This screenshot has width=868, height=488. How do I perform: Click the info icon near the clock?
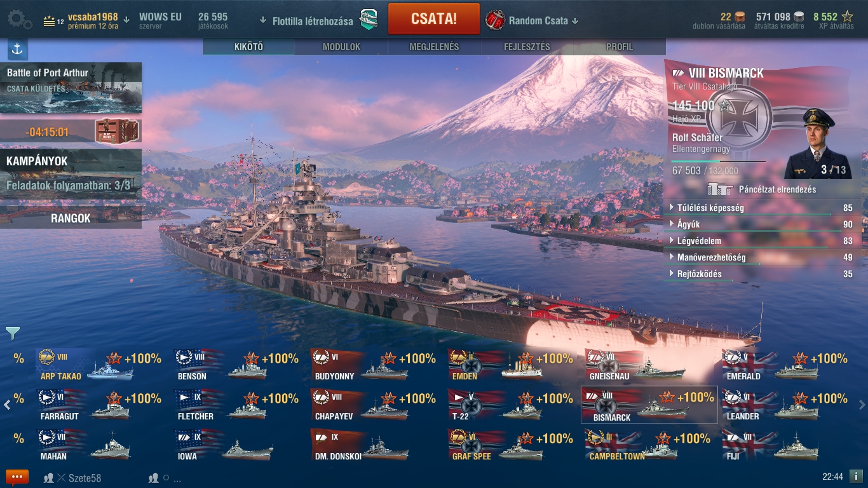pos(856,476)
